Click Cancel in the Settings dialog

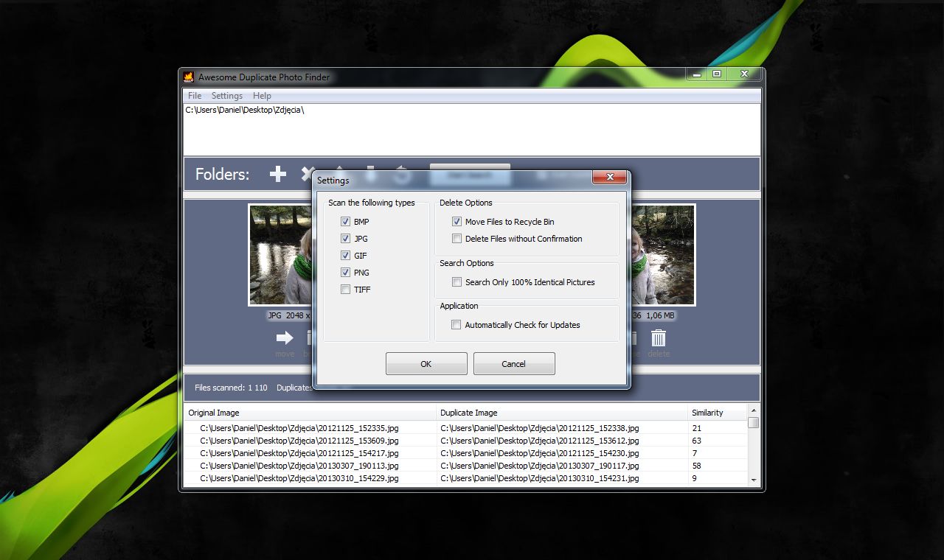click(514, 364)
